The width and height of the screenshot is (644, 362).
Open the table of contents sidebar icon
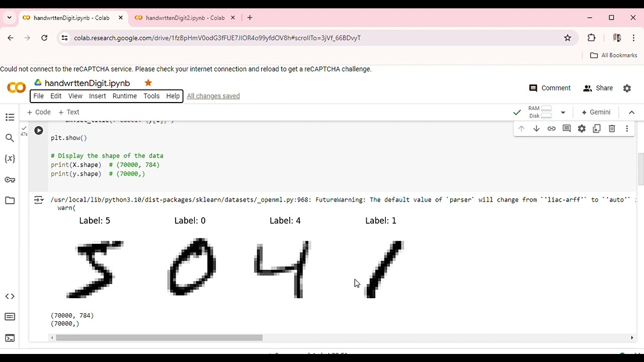(x=10, y=117)
